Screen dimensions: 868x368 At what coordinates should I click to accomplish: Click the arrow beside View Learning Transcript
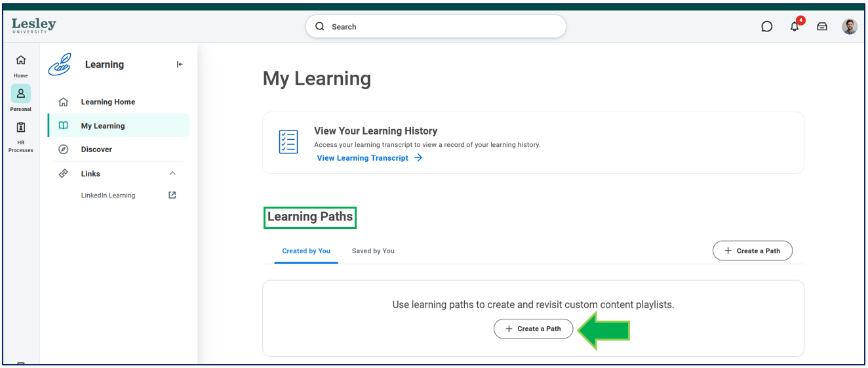pyautogui.click(x=418, y=158)
